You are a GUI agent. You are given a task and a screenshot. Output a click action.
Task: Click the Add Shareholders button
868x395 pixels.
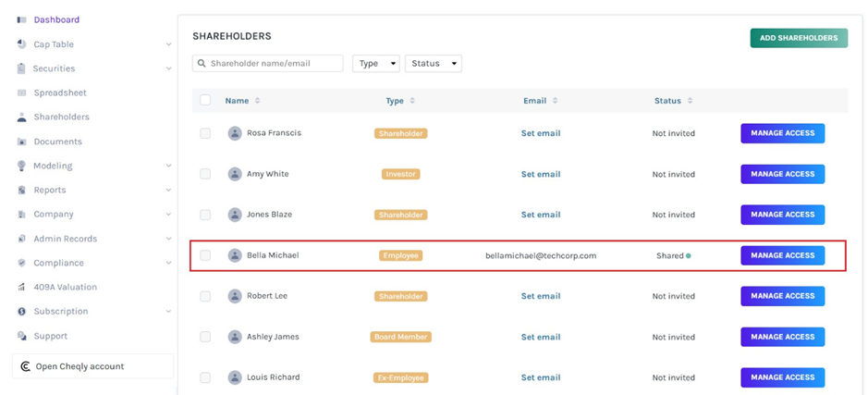pyautogui.click(x=799, y=38)
